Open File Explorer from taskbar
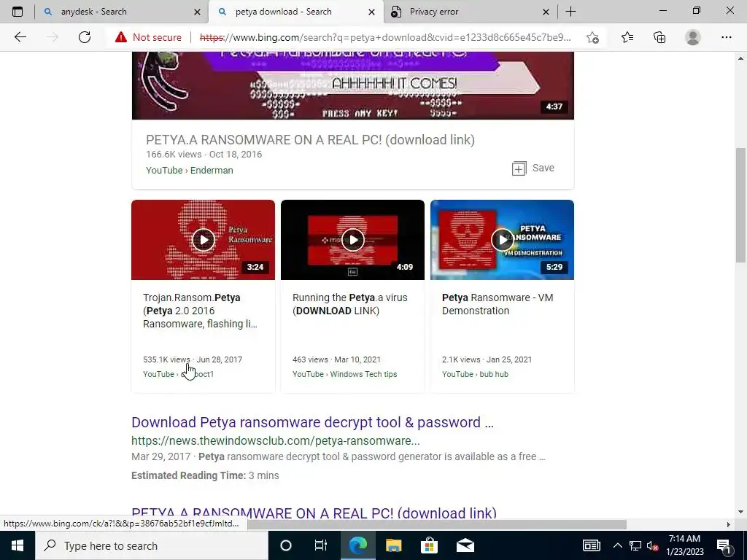The height and width of the screenshot is (560, 747). 393,545
